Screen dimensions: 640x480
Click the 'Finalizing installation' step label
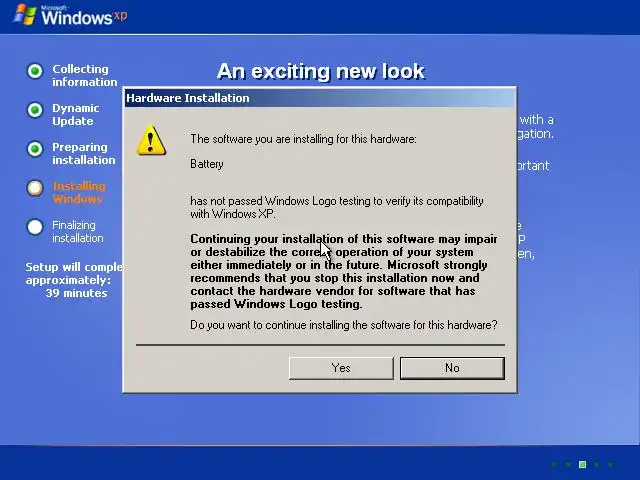tap(78, 231)
